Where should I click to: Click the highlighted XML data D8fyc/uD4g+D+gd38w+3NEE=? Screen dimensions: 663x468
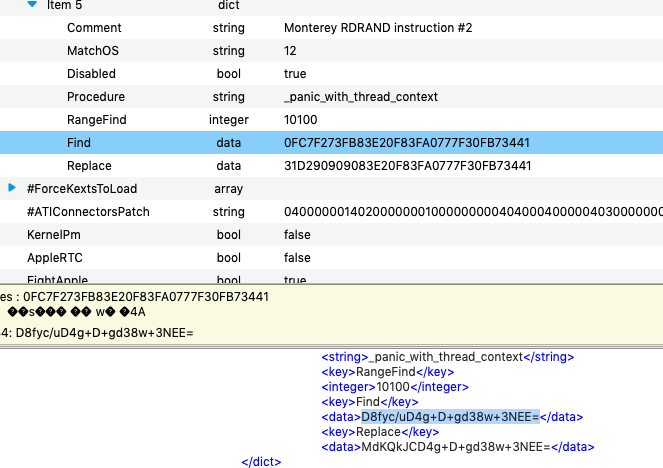point(450,417)
